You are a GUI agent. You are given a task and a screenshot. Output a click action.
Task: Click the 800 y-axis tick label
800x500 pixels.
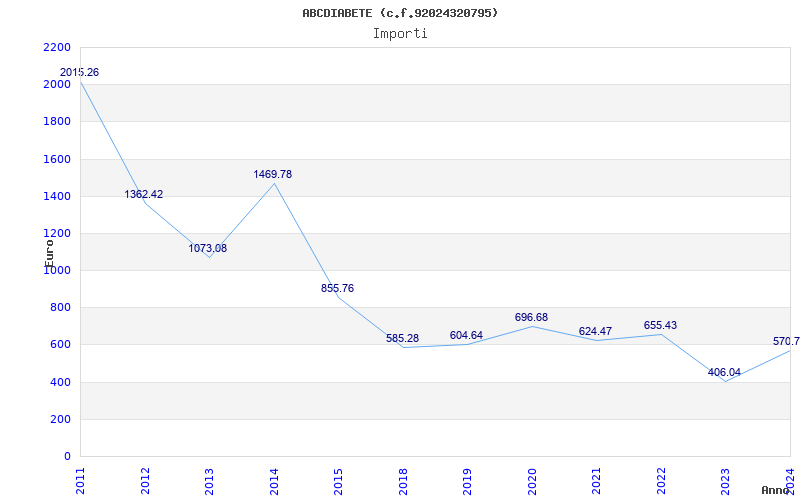click(x=60, y=308)
